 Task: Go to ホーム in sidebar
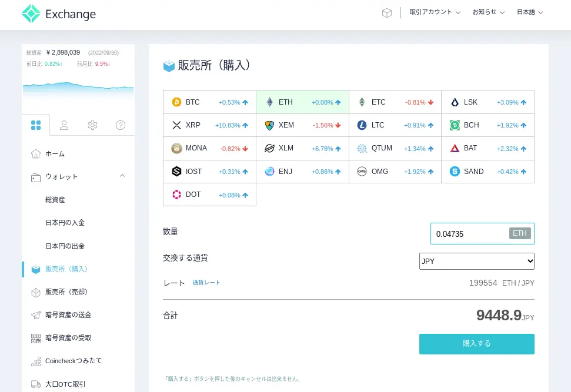55,154
